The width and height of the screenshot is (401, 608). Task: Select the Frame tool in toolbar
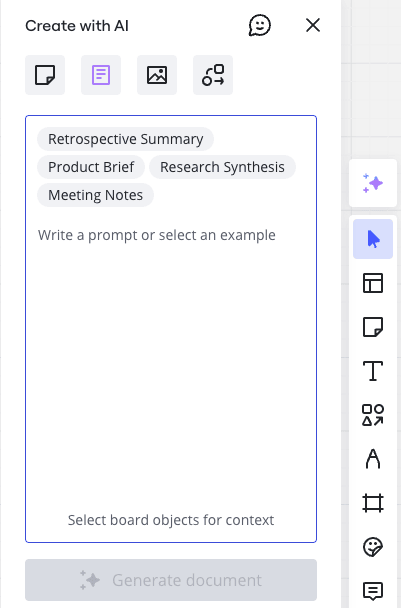[x=373, y=503]
